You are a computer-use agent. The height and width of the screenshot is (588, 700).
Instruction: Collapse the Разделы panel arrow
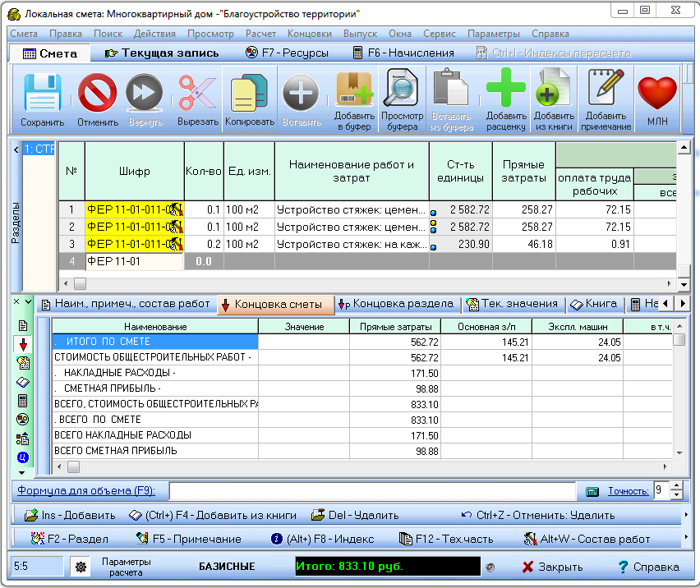(x=16, y=150)
